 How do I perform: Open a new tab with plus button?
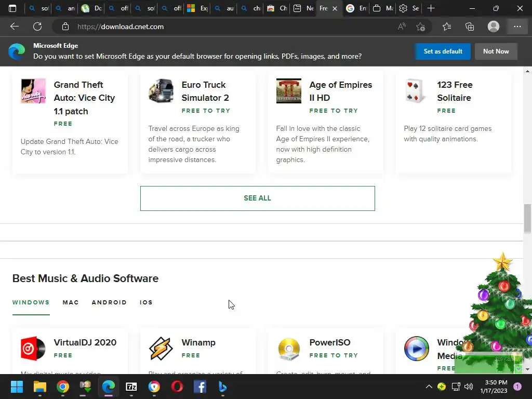[x=431, y=8]
